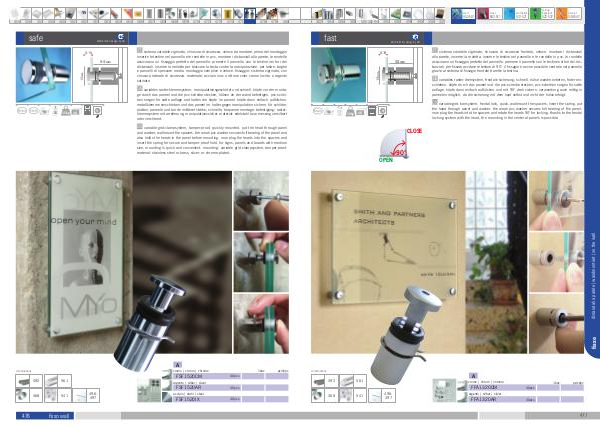Click the accessories thumbnail left of the FSF1520 table
Viewport: 600px width, 426px height.
149,390
